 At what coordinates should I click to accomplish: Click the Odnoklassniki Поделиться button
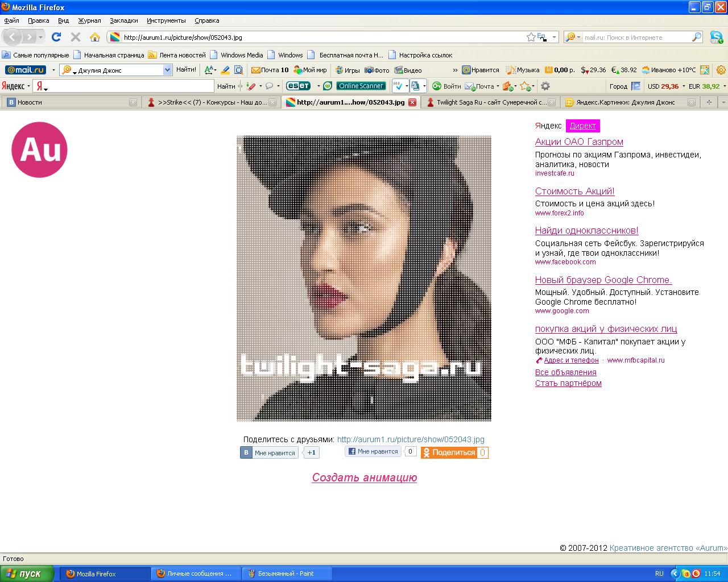tap(454, 452)
